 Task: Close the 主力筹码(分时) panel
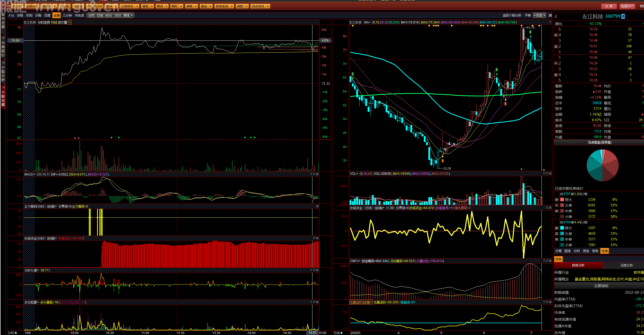pyautogui.click(x=317, y=206)
